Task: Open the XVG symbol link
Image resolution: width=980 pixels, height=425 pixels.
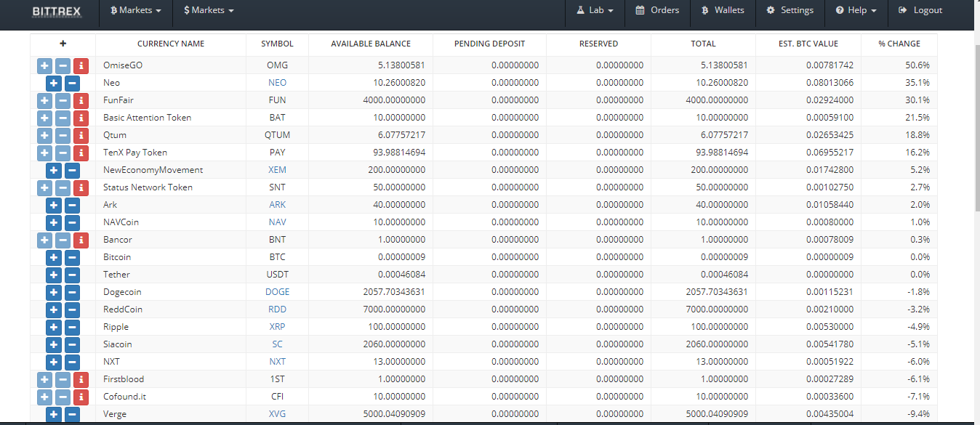Action: pos(277,414)
